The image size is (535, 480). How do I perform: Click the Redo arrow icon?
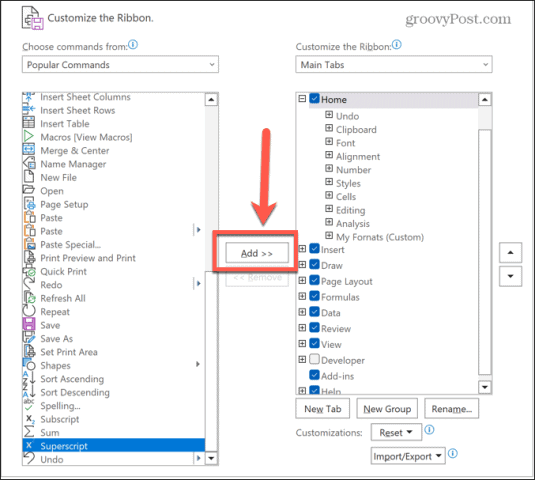[x=29, y=284]
